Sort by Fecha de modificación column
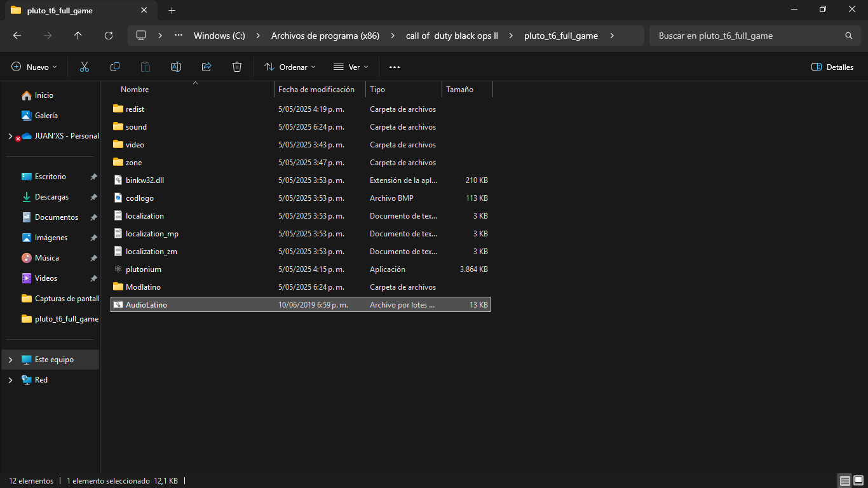868x488 pixels. 320,90
